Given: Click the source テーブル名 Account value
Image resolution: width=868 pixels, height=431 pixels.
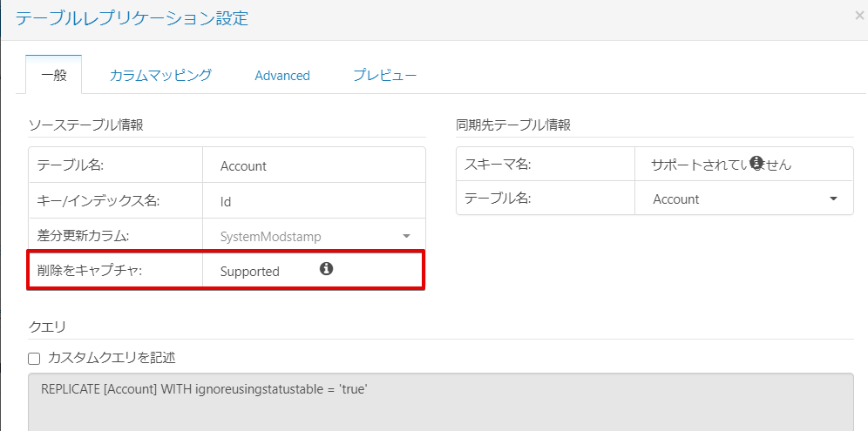Looking at the screenshot, I should (x=243, y=165).
